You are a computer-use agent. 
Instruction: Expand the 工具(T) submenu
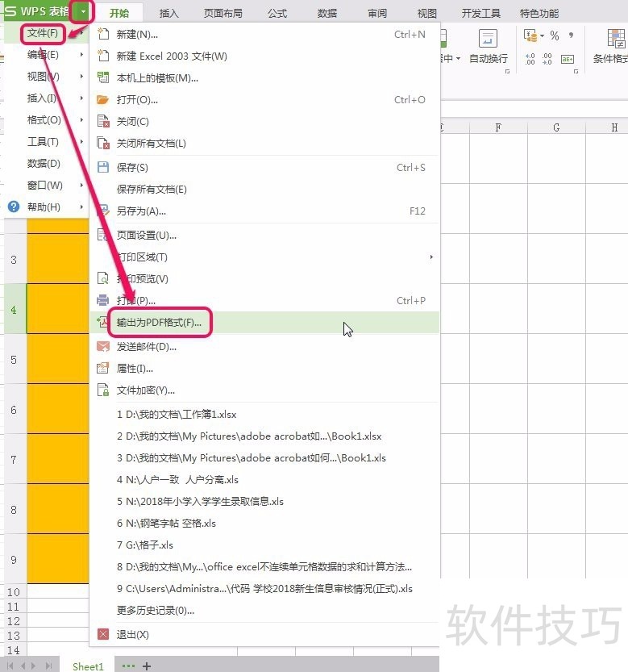[81, 142]
